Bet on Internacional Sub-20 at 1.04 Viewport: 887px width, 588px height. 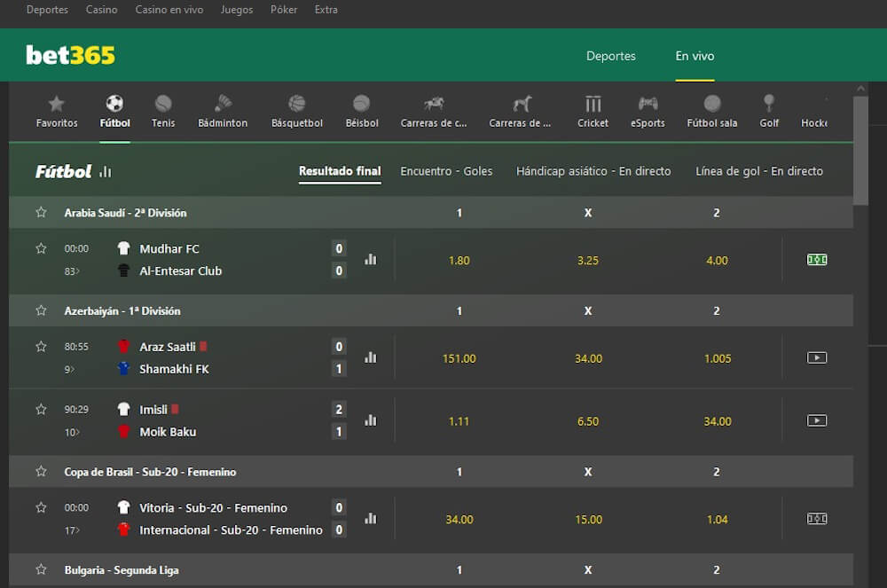718,519
